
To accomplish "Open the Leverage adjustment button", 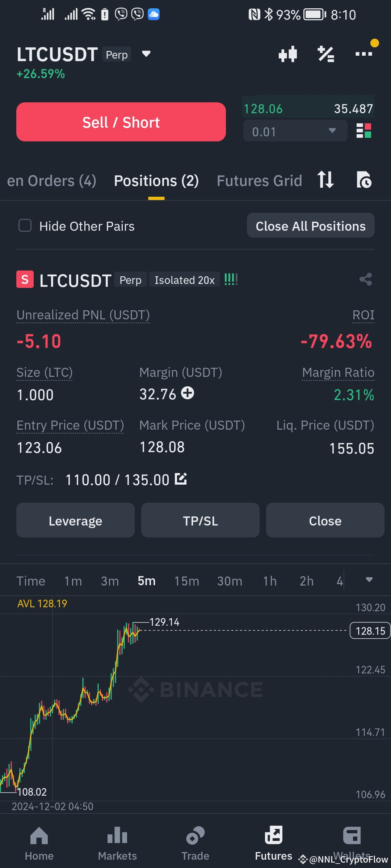I will pyautogui.click(x=75, y=520).
